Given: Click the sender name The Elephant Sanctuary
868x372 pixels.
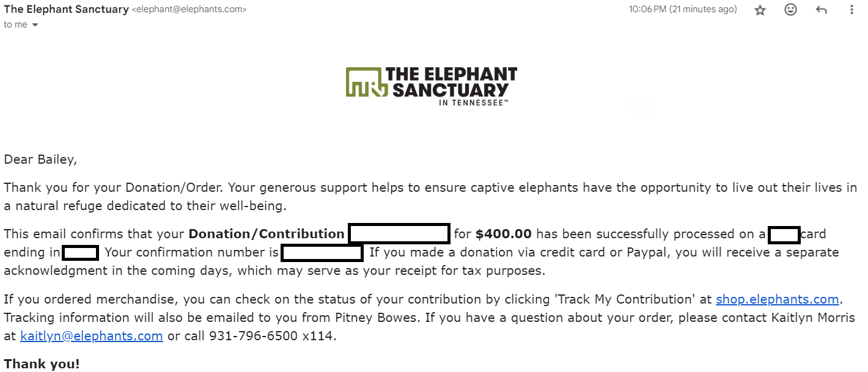Looking at the screenshot, I should click(x=66, y=9).
